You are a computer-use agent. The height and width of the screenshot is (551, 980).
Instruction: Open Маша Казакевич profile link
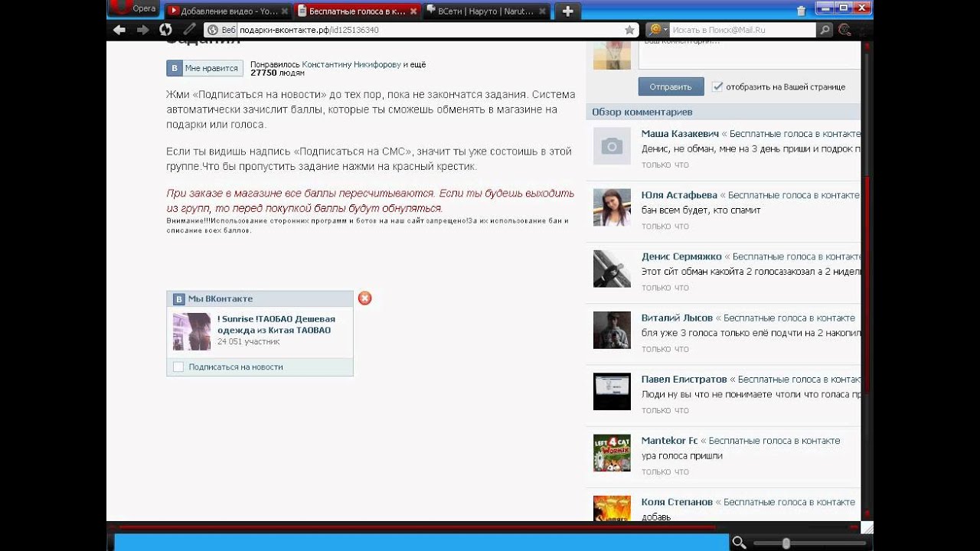(x=680, y=134)
